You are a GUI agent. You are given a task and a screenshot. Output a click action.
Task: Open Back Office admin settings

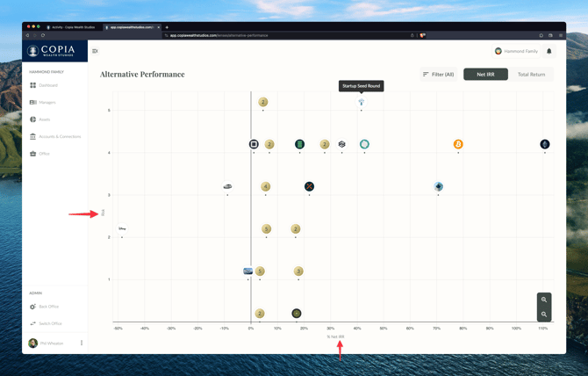(48, 307)
